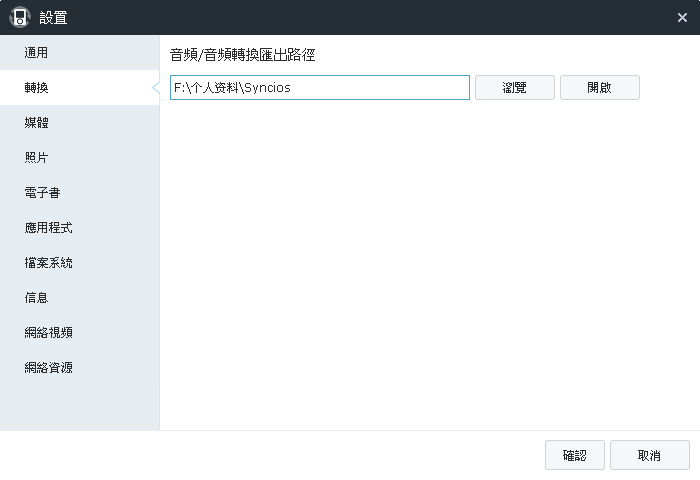Click the selection arrow beside 轉換
700x480 pixels.
tap(156, 88)
